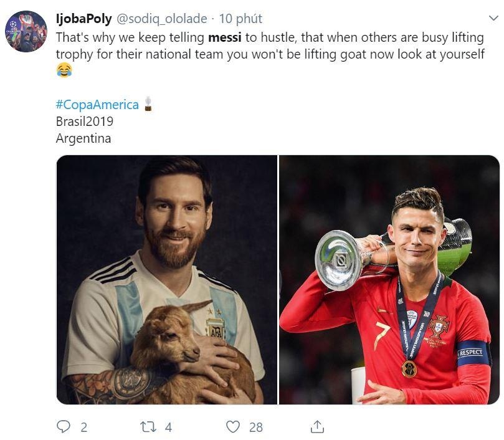The image size is (504, 440).
Task: Click the microphone emoji beside #CopaAmerica
Action: click(x=148, y=104)
